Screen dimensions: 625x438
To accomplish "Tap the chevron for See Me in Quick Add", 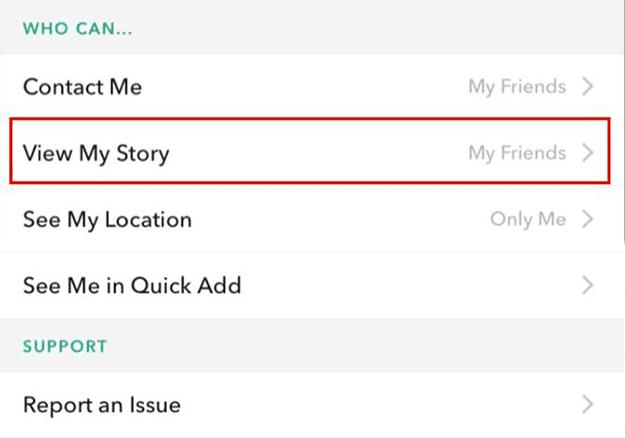I will 588,285.
